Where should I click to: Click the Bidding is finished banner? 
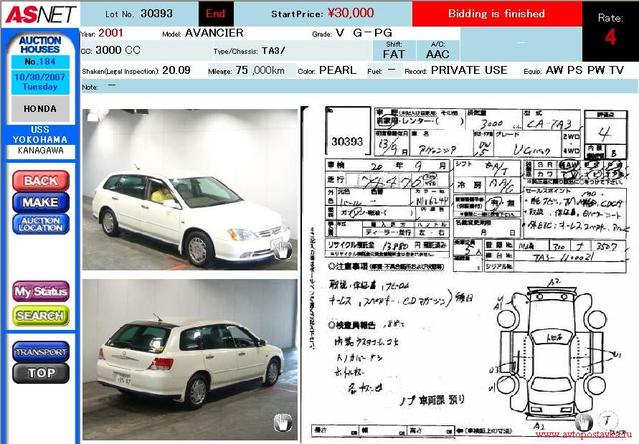(x=497, y=13)
